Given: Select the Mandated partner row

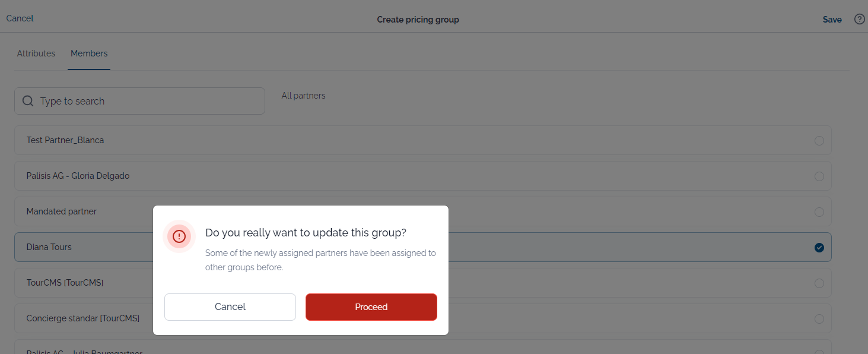Looking at the screenshot, I should coord(423,211).
